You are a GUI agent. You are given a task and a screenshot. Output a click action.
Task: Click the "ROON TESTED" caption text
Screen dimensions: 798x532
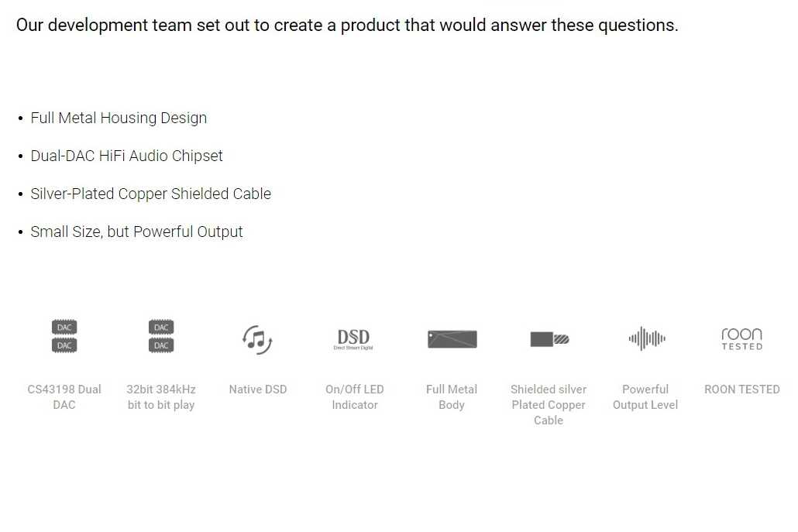741,389
